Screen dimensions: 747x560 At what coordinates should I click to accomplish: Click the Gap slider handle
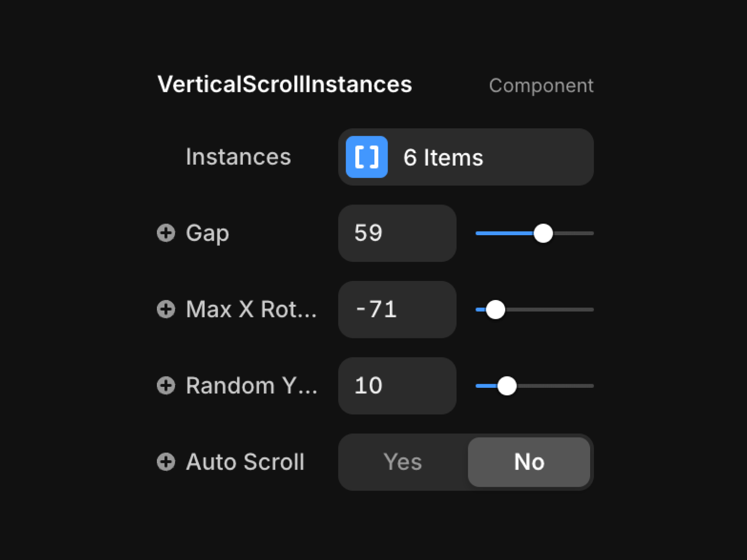pos(543,233)
